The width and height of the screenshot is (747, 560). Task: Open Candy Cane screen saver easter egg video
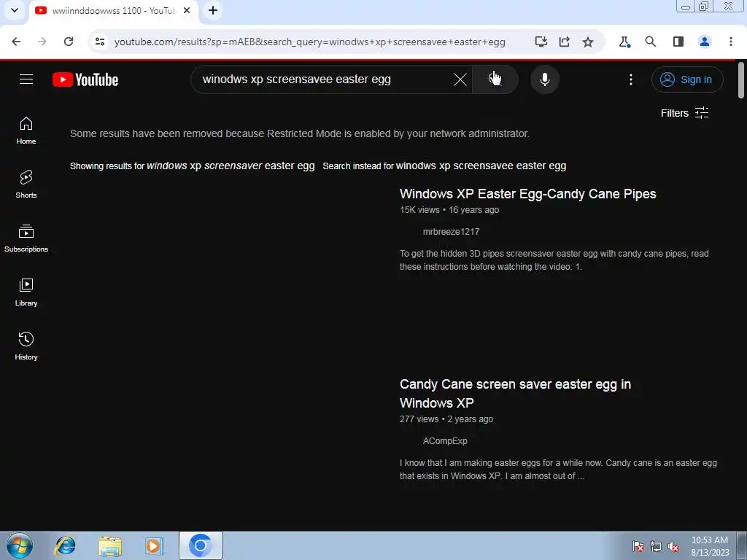click(x=515, y=393)
